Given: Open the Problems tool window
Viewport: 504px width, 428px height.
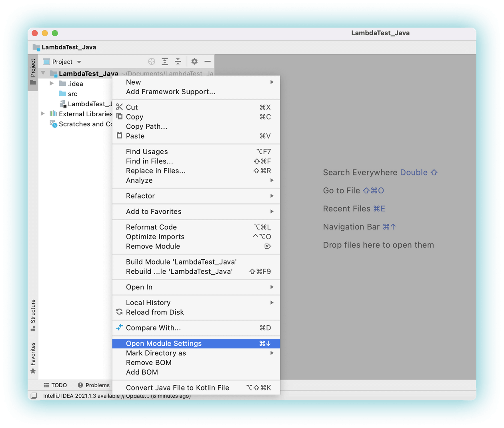Looking at the screenshot, I should (94, 385).
